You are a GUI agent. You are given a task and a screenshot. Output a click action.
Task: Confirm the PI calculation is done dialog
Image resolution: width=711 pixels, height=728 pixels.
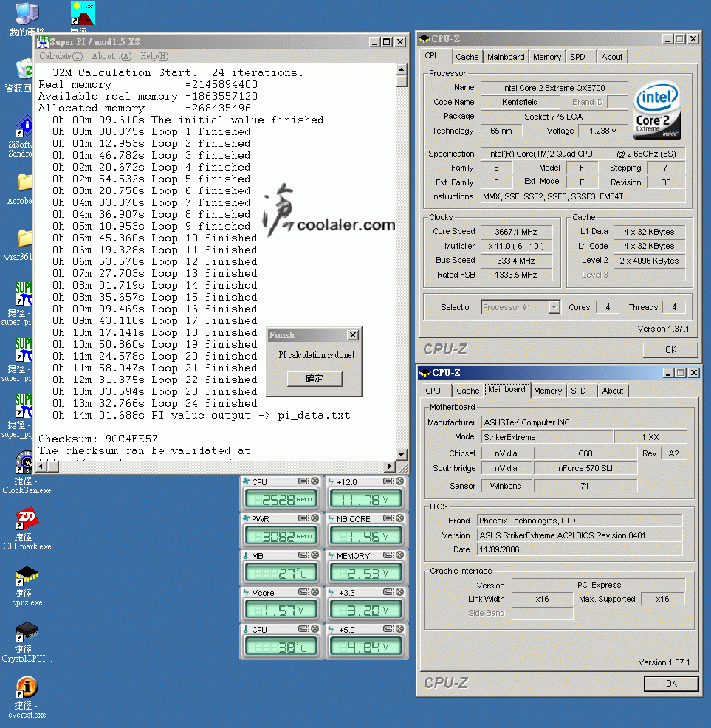[x=314, y=378]
